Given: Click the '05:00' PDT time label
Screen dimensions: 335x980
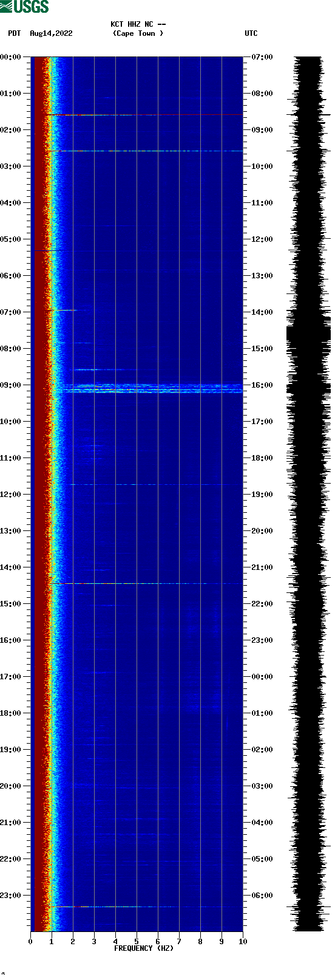Looking at the screenshot, I should 10,239.
